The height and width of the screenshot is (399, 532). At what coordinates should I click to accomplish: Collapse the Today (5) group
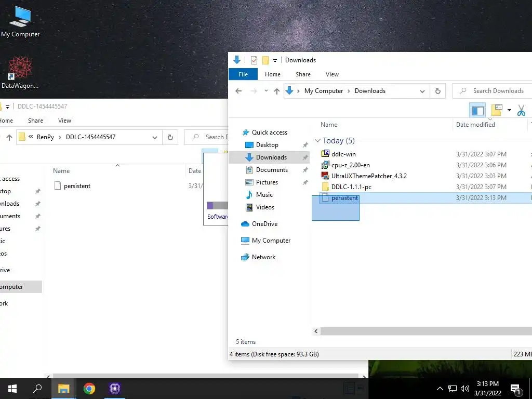tap(317, 140)
